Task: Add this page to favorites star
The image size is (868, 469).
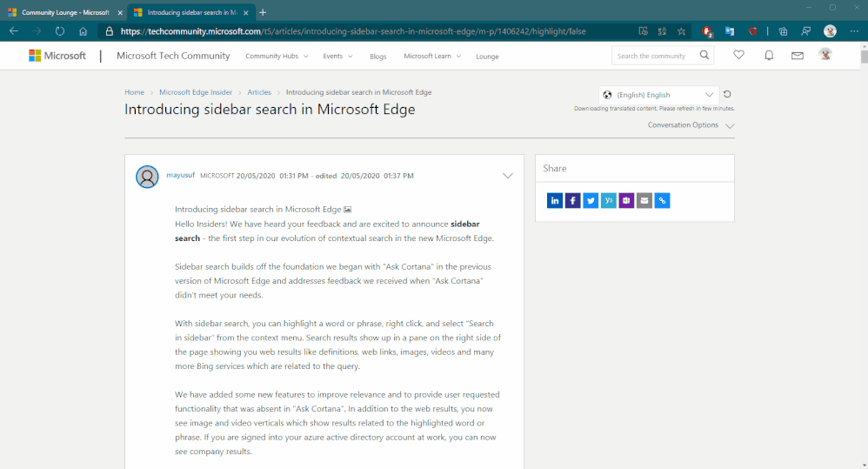Action: pos(682,31)
